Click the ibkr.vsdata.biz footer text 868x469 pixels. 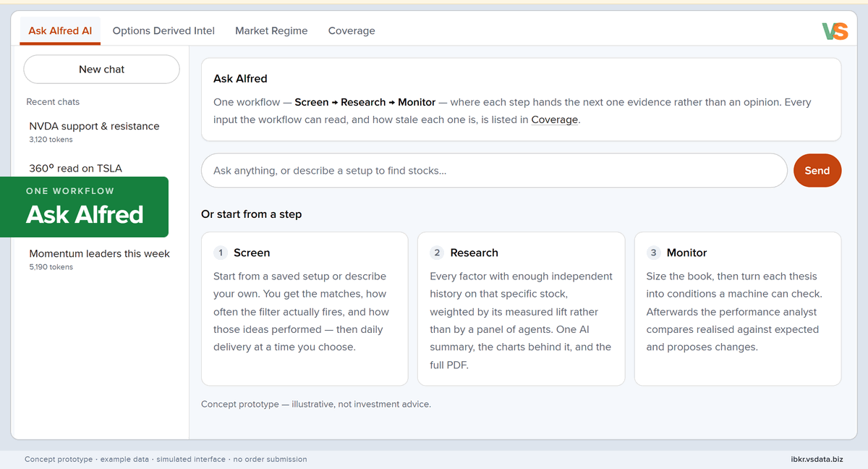(x=817, y=459)
